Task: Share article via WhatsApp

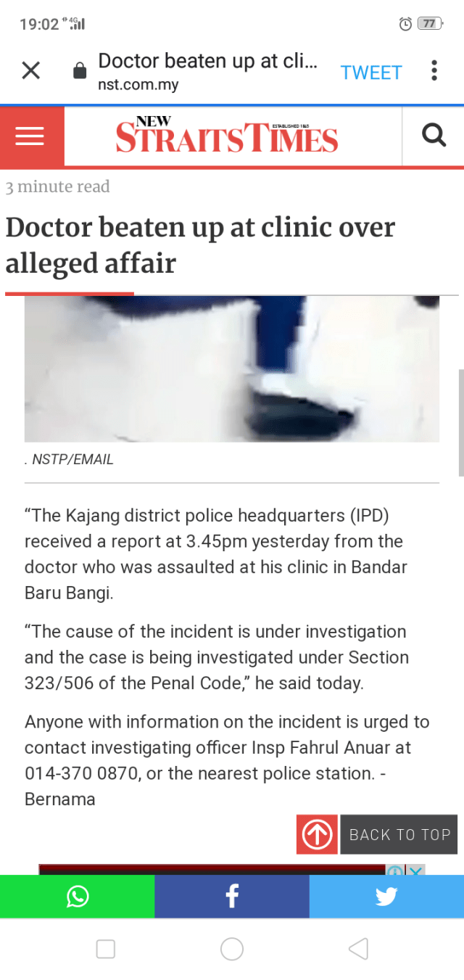Action: [77, 897]
